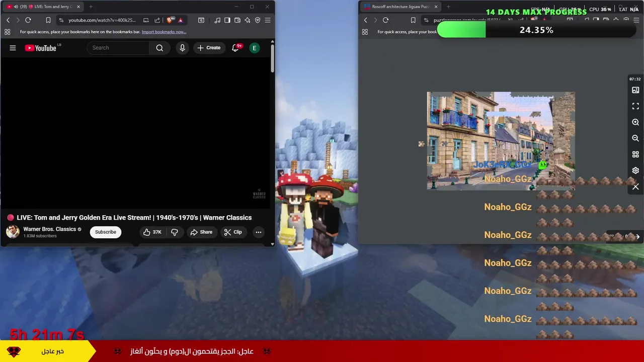Open more actions beside the Clip button
Image resolution: width=644 pixels, height=362 pixels.
(x=258, y=232)
